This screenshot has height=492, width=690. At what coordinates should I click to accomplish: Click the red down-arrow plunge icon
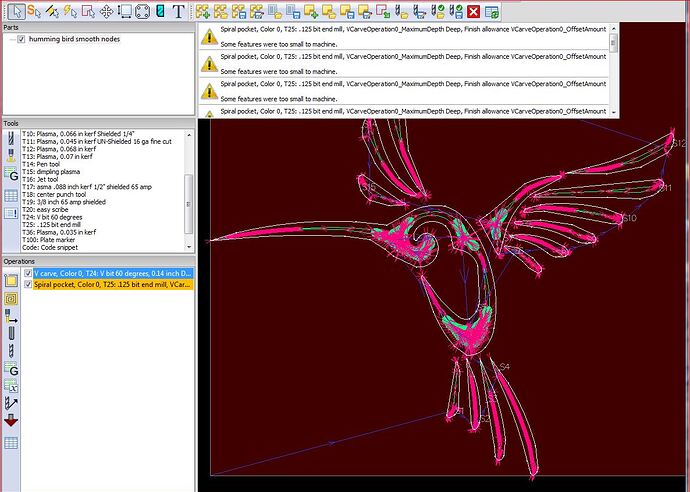point(11,421)
